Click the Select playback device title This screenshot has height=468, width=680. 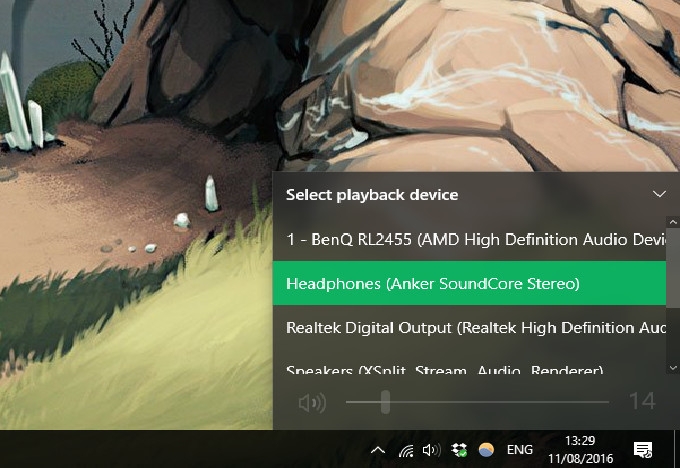tap(372, 195)
